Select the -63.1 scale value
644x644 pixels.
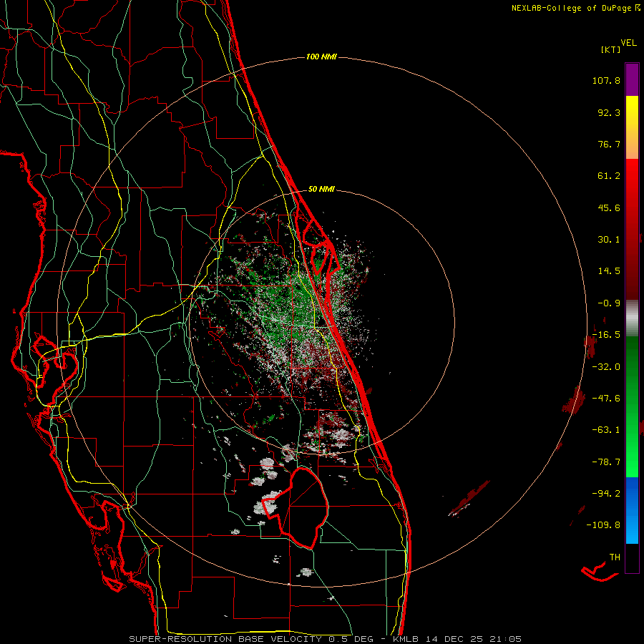point(606,430)
